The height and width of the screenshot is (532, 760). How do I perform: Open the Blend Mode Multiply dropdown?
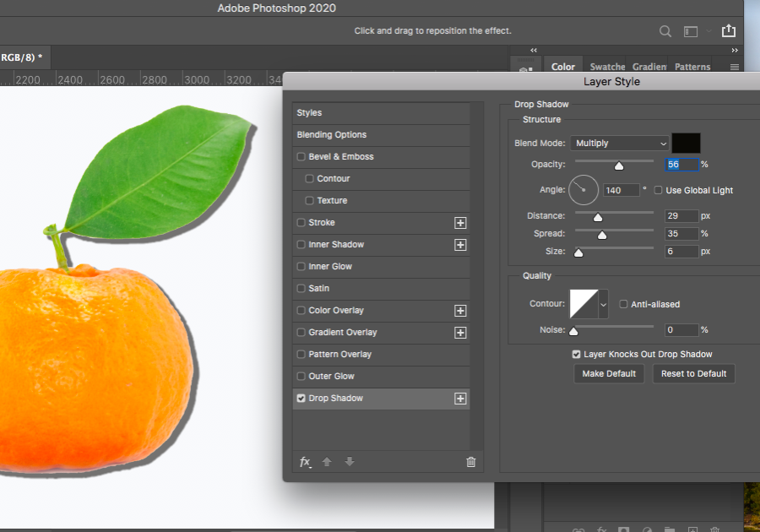tap(619, 144)
